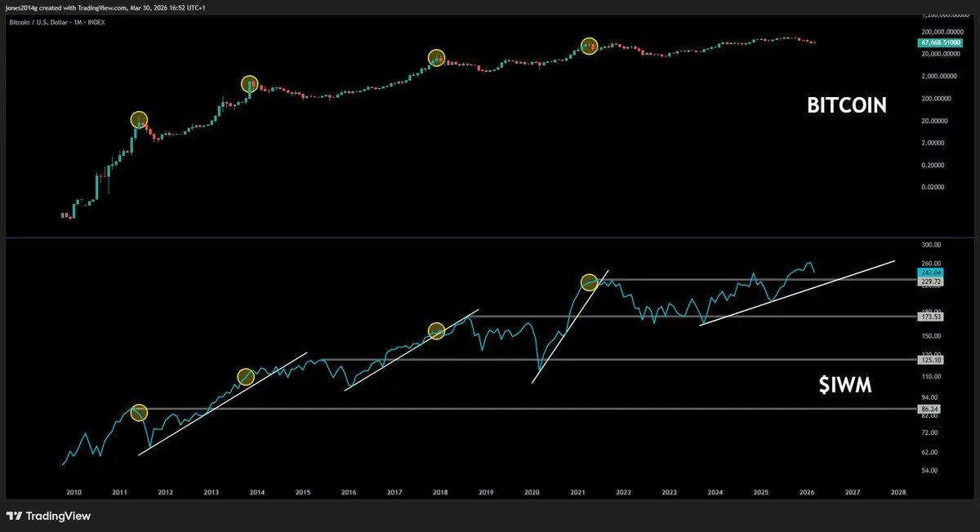Click the Bitcoin chart's yellow circle near 2014
This screenshot has width=980, height=532.
click(x=250, y=83)
